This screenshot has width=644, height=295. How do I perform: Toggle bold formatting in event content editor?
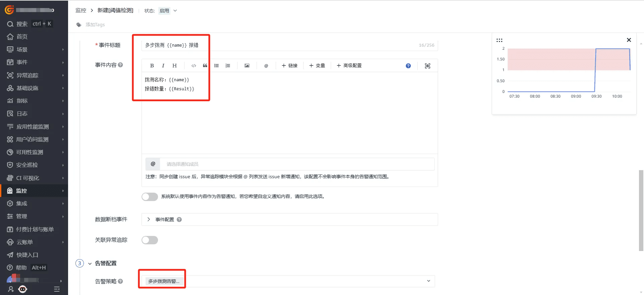(x=152, y=66)
